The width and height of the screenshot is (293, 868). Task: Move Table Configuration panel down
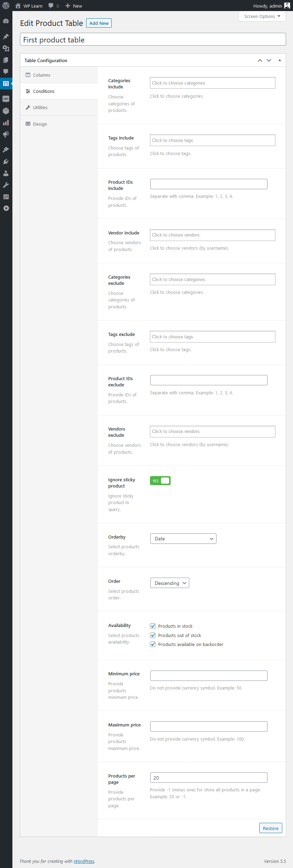[x=269, y=60]
